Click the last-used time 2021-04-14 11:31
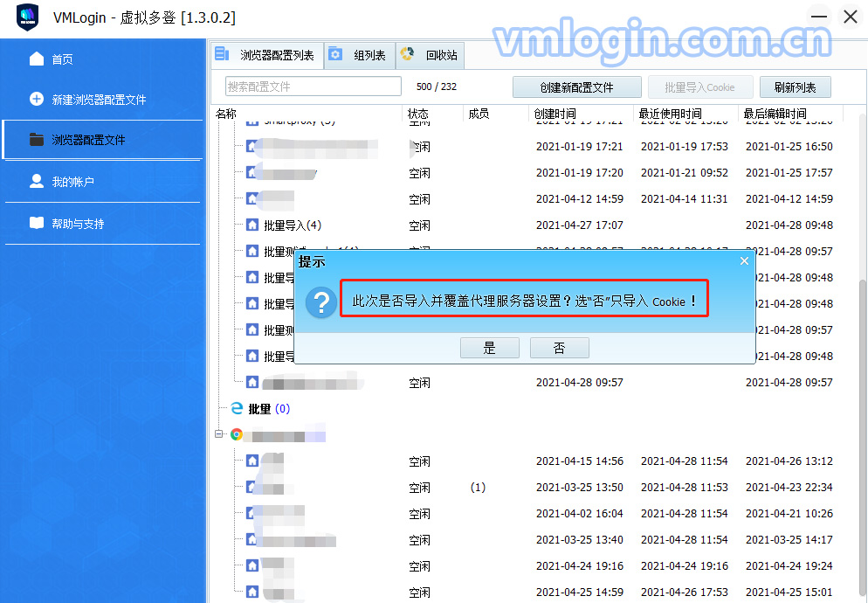 (685, 199)
